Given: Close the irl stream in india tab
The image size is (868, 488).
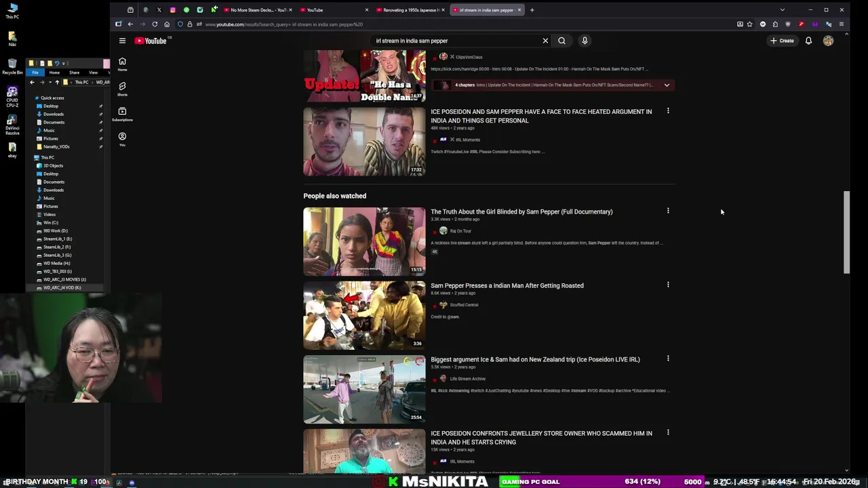Looking at the screenshot, I should tap(519, 10).
